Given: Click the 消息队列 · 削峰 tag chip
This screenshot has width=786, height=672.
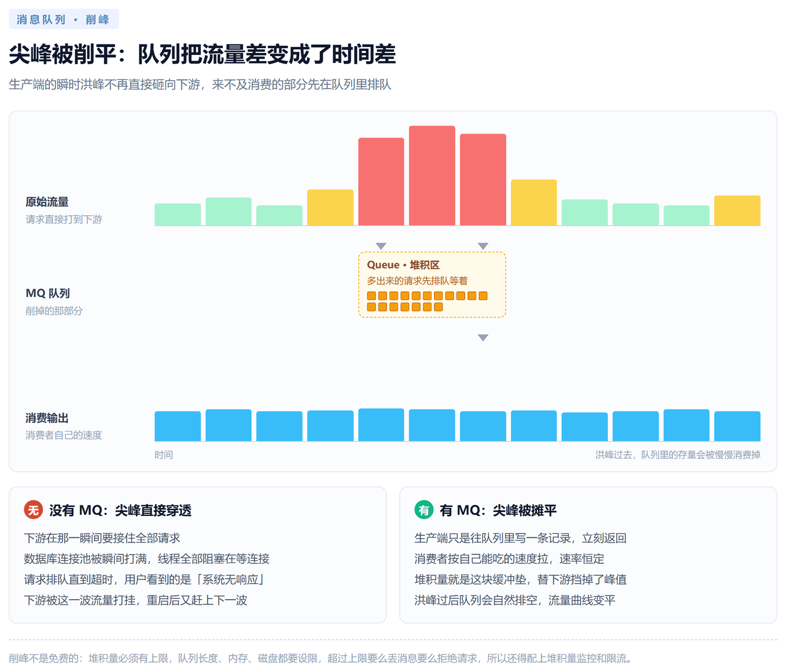Looking at the screenshot, I should point(64,19).
